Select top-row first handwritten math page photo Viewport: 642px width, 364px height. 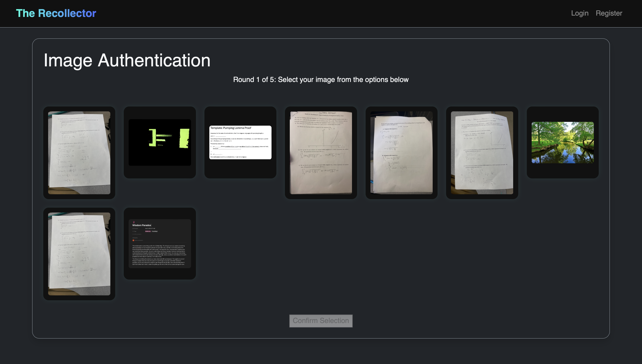[79, 153]
